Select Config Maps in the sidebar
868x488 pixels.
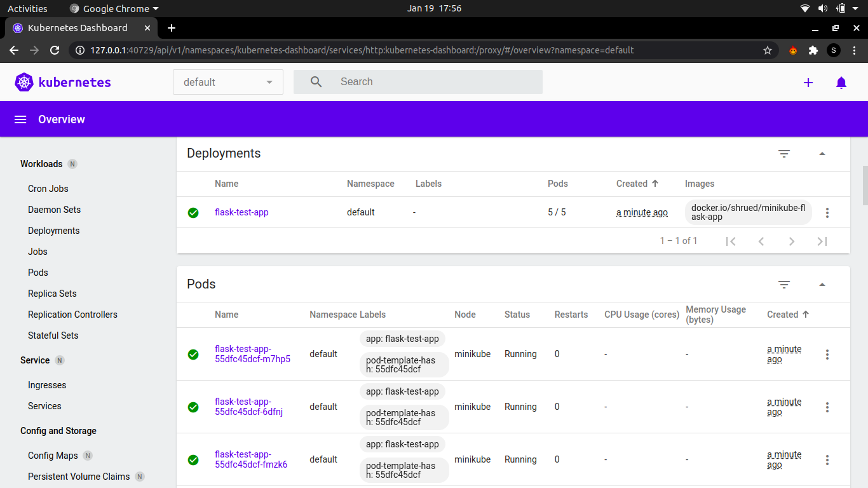click(x=52, y=455)
